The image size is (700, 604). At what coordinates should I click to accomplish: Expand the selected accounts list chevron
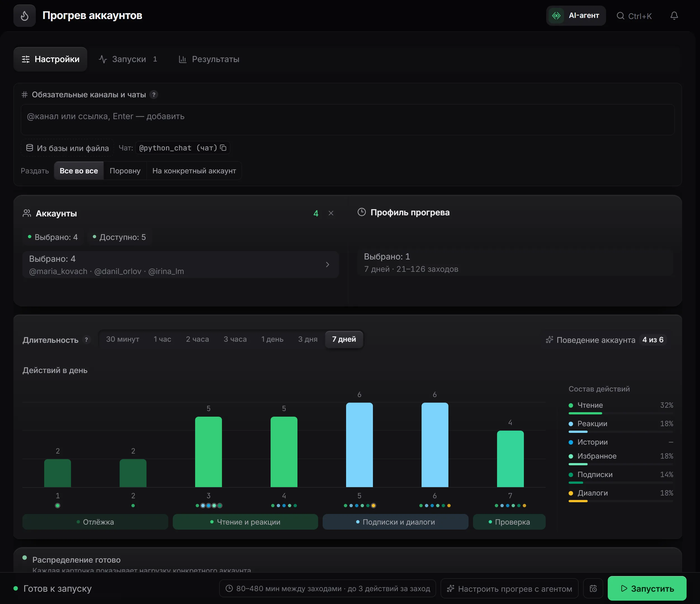click(327, 265)
